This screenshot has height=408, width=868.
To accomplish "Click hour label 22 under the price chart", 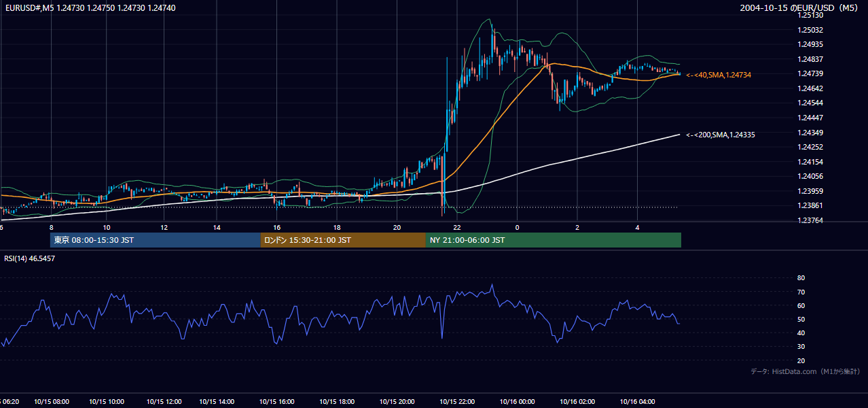I will (457, 227).
